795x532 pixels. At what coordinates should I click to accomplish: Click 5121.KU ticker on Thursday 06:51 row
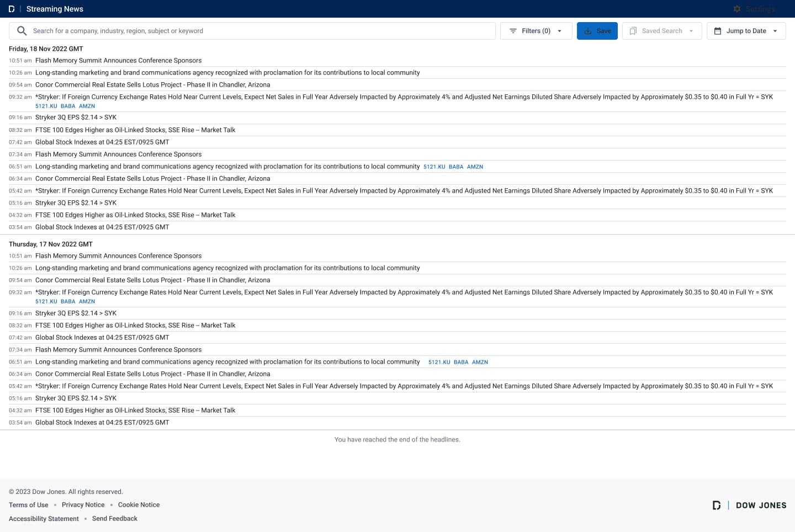pos(439,362)
